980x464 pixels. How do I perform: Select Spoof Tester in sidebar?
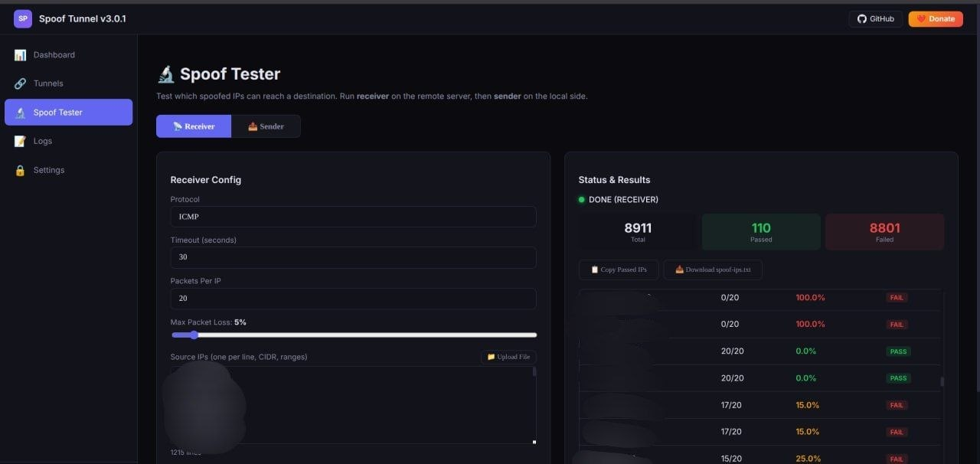68,113
